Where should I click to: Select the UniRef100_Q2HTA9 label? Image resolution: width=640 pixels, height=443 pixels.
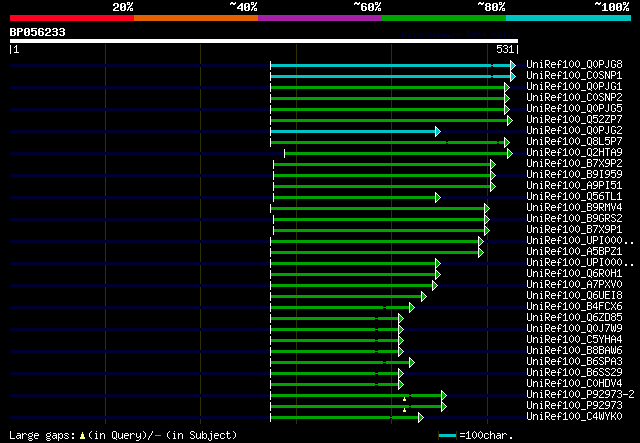click(574, 153)
